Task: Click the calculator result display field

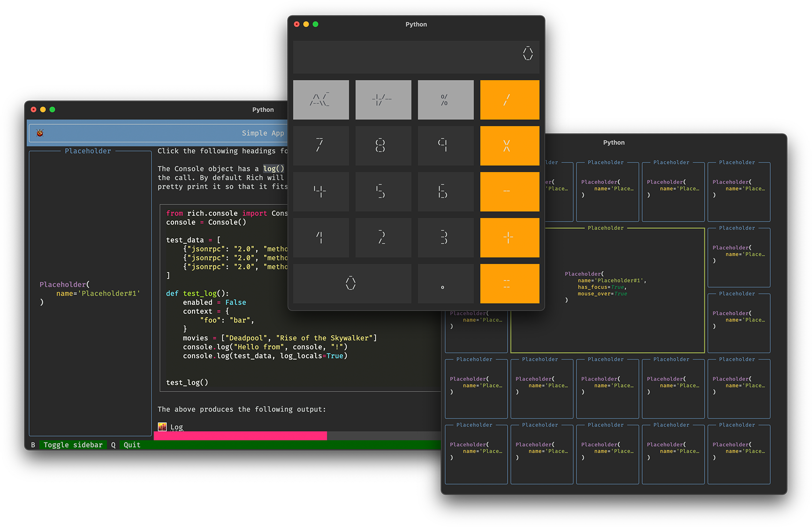Action: pos(416,57)
